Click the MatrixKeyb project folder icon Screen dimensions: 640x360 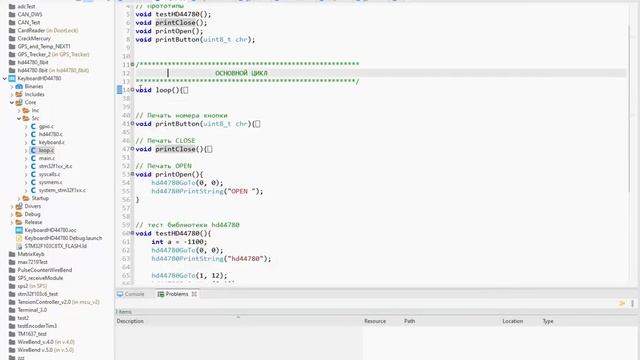pyautogui.click(x=12, y=254)
